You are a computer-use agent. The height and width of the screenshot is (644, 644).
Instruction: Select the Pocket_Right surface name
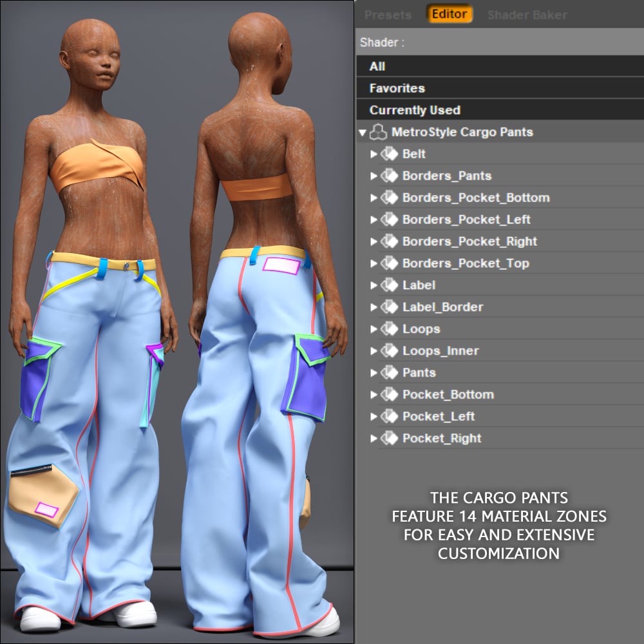(x=442, y=438)
